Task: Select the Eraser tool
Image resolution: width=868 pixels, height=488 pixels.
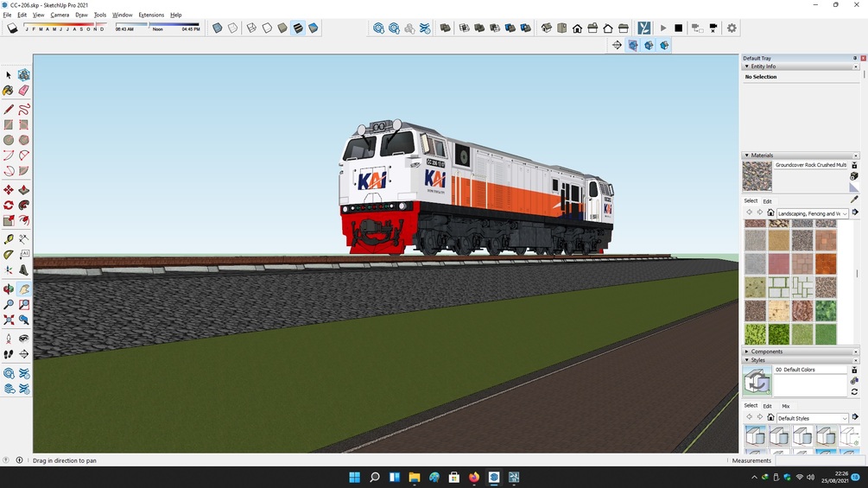Action: click(24, 90)
